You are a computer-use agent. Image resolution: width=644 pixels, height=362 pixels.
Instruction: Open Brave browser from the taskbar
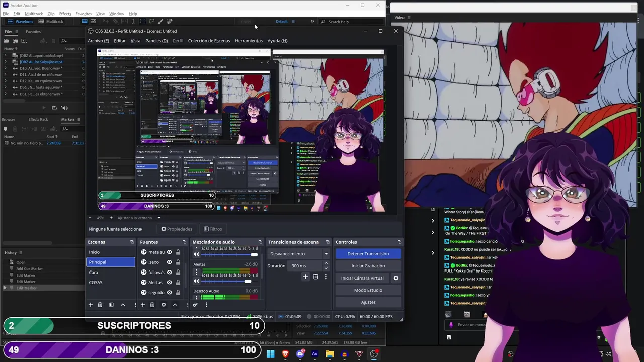pyautogui.click(x=286, y=354)
